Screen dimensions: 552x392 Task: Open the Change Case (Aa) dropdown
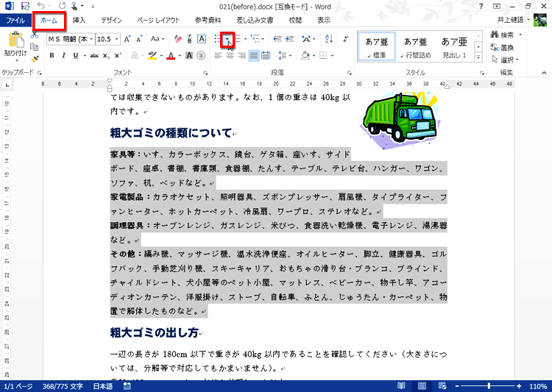pyautogui.click(x=157, y=39)
